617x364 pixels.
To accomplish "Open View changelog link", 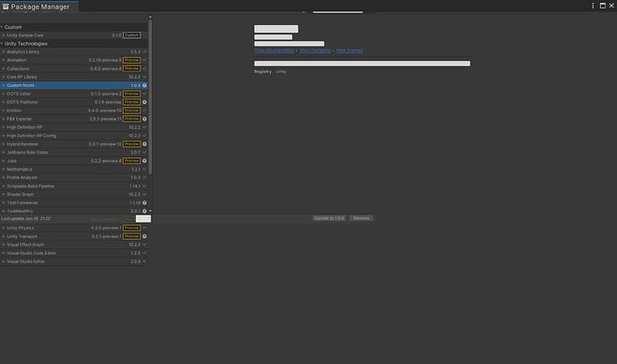I will (x=315, y=50).
